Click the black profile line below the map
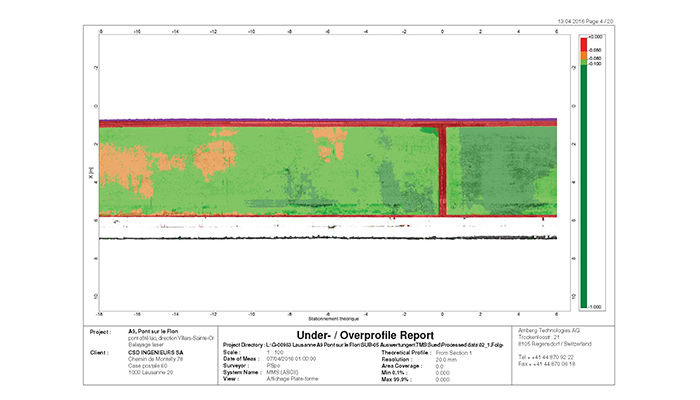This screenshot has height=400, width=700. tap(330, 238)
